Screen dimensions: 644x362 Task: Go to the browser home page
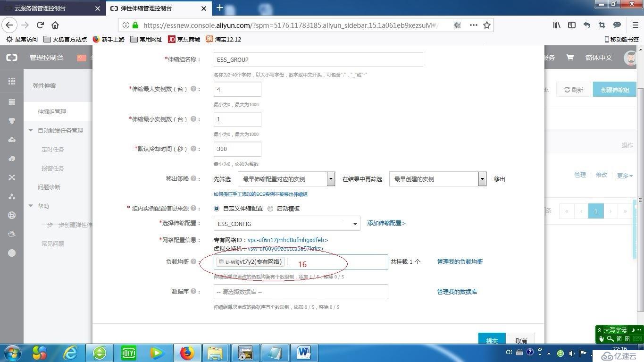click(55, 25)
